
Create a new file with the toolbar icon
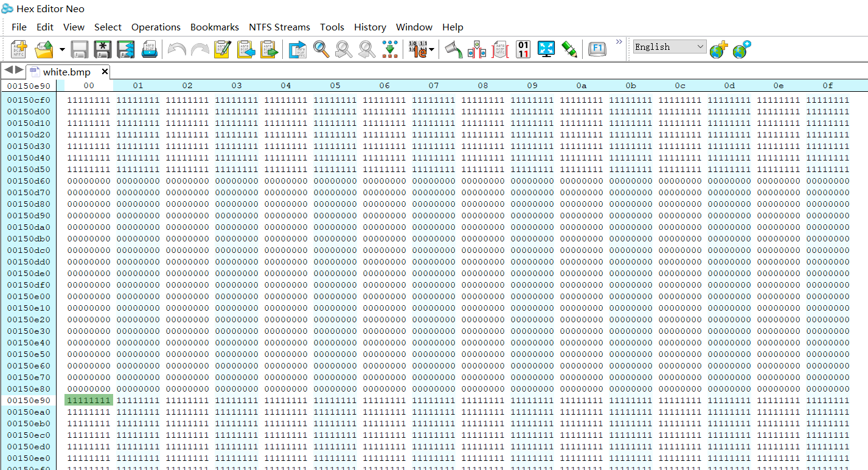point(19,49)
